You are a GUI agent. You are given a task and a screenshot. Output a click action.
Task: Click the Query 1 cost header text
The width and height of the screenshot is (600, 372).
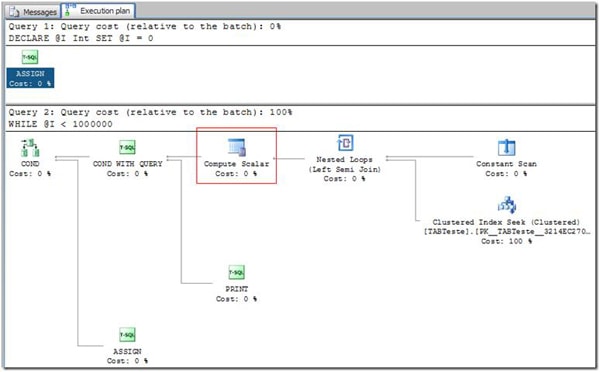(x=145, y=26)
